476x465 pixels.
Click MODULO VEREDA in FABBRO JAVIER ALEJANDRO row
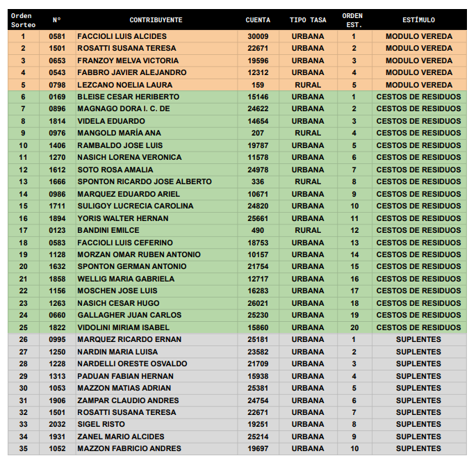(418, 73)
